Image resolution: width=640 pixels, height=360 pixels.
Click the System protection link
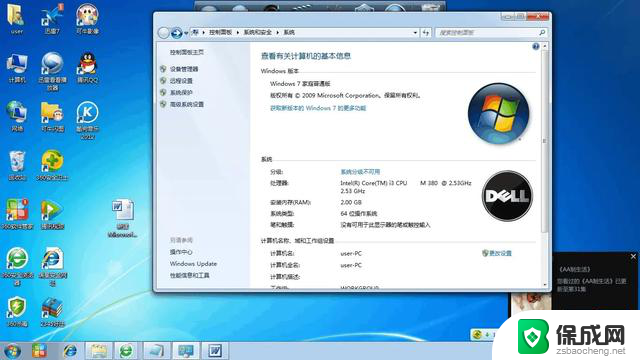(x=181, y=93)
